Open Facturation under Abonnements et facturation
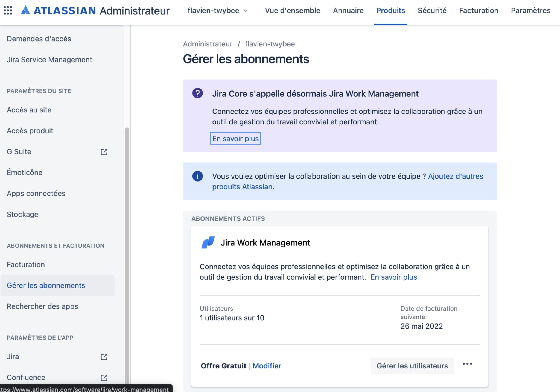560x392 pixels. pyautogui.click(x=57, y=265)
